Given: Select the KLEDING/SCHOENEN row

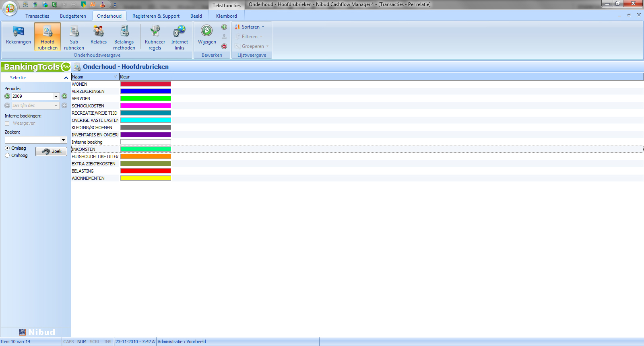Looking at the screenshot, I should (357, 128).
